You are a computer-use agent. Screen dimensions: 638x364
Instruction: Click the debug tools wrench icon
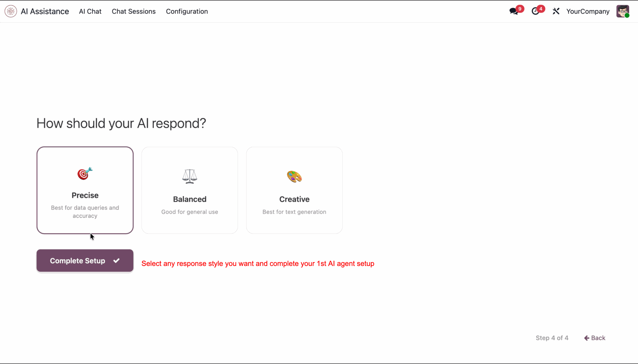tap(556, 11)
